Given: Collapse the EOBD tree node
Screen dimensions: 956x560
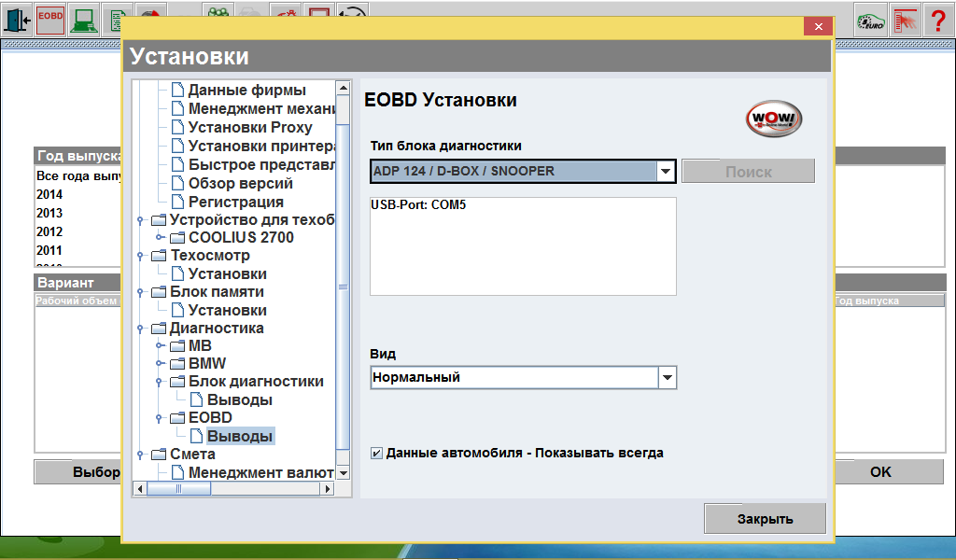Looking at the screenshot, I should tap(159, 418).
